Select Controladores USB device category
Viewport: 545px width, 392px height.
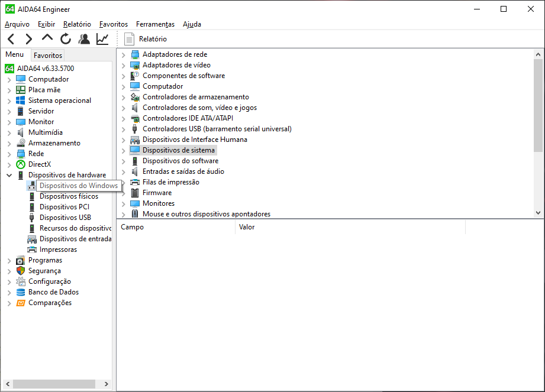217,129
